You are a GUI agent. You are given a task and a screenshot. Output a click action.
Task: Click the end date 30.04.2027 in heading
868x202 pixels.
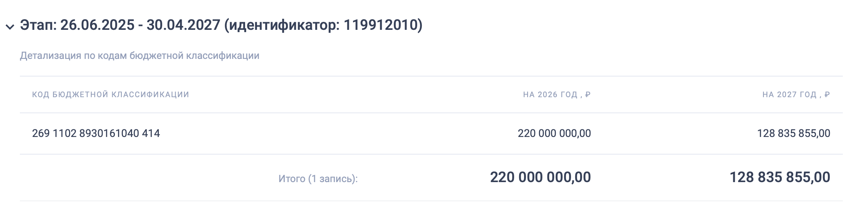[x=183, y=25]
